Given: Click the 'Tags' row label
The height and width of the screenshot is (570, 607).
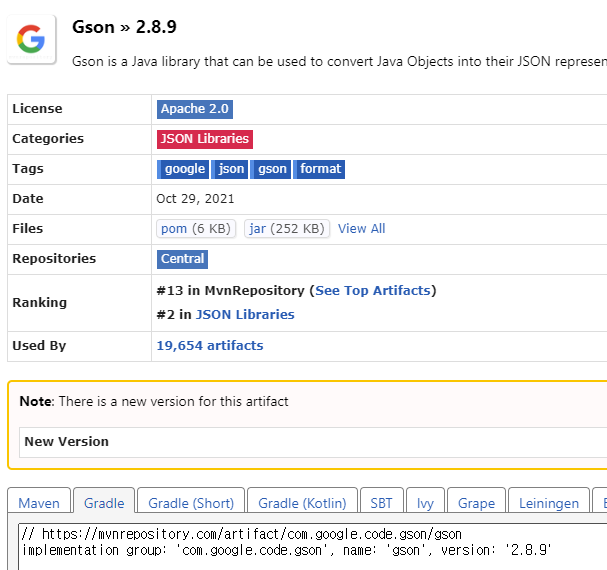Looking at the screenshot, I should click(x=28, y=169).
